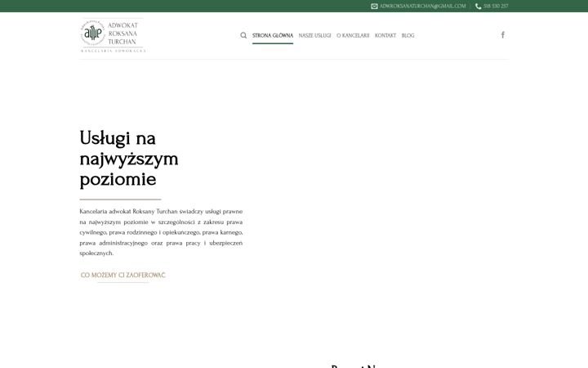Open Blog menu item

(x=408, y=35)
